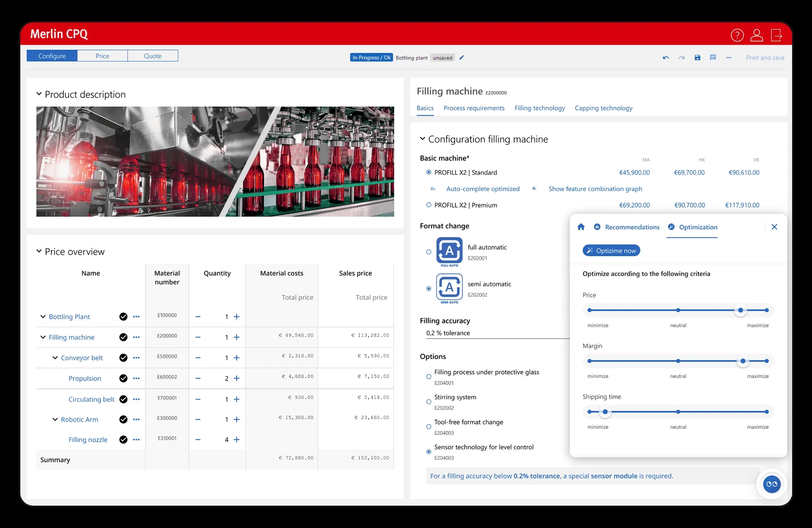Click the logout exit icon

click(x=776, y=35)
